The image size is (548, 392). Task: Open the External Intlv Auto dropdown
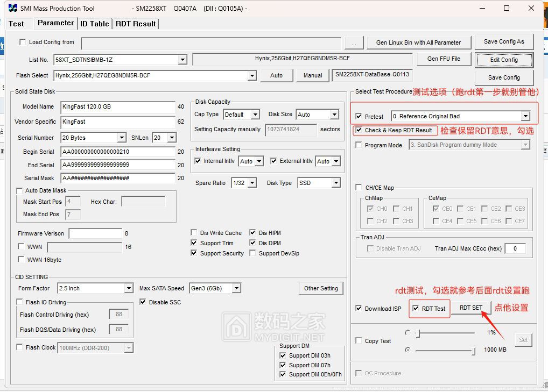pyautogui.click(x=336, y=161)
